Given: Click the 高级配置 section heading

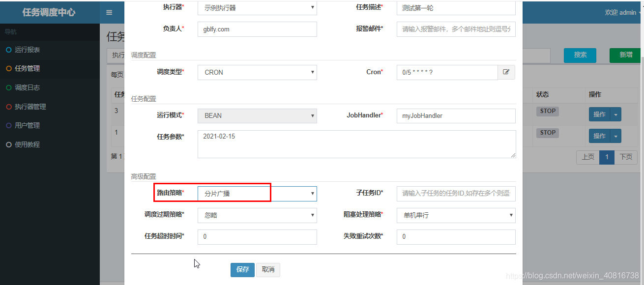Looking at the screenshot, I should 144,176.
